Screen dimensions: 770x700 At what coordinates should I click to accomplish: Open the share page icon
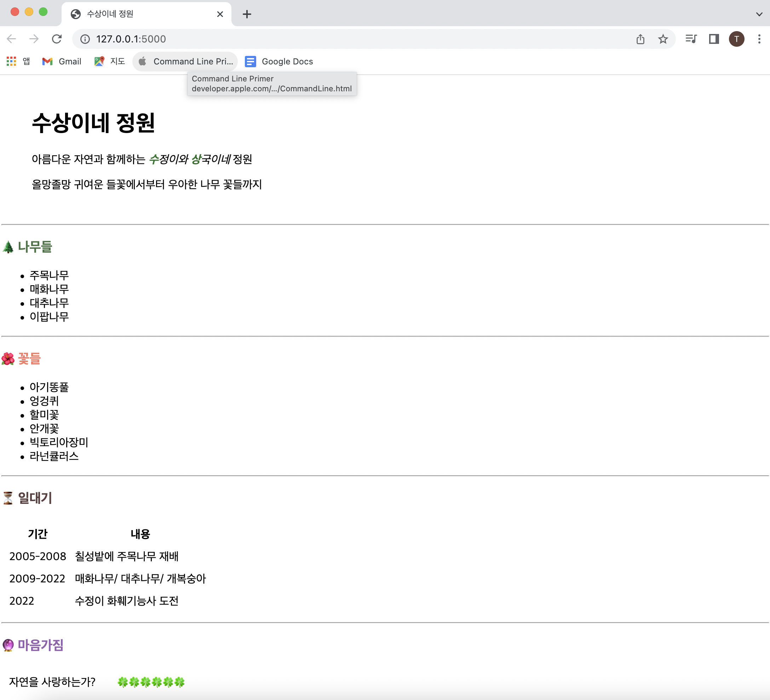coord(640,39)
